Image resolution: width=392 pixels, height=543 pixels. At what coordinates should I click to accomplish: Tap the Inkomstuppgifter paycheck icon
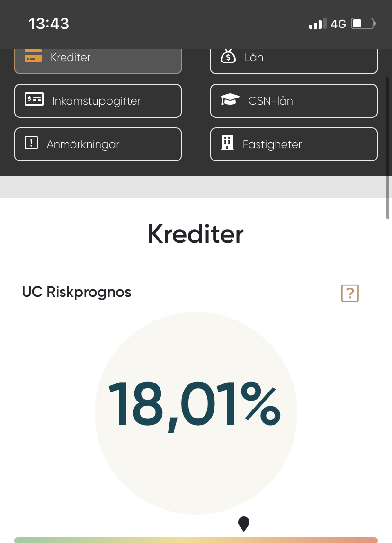(x=34, y=99)
